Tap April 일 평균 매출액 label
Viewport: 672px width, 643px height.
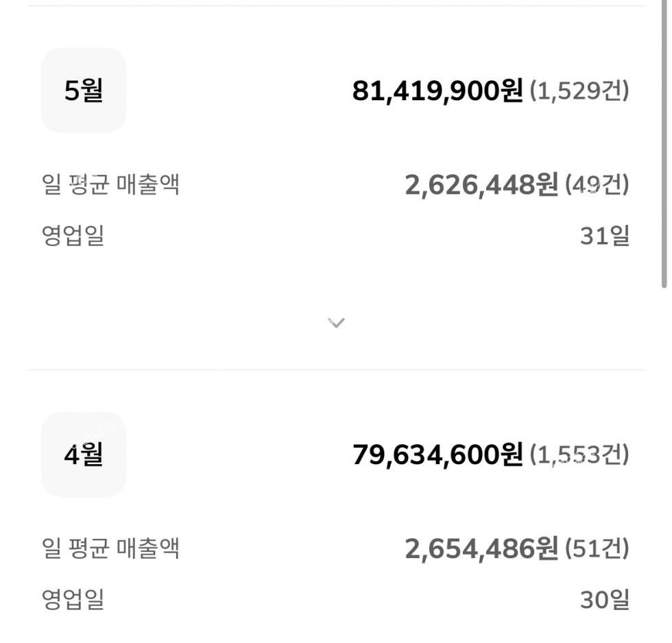[x=110, y=549]
